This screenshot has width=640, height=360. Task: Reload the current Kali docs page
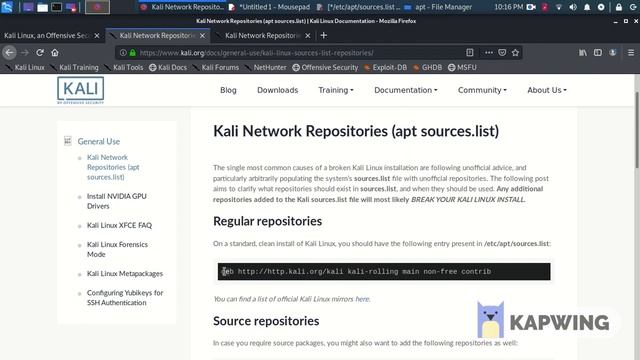(x=40, y=53)
